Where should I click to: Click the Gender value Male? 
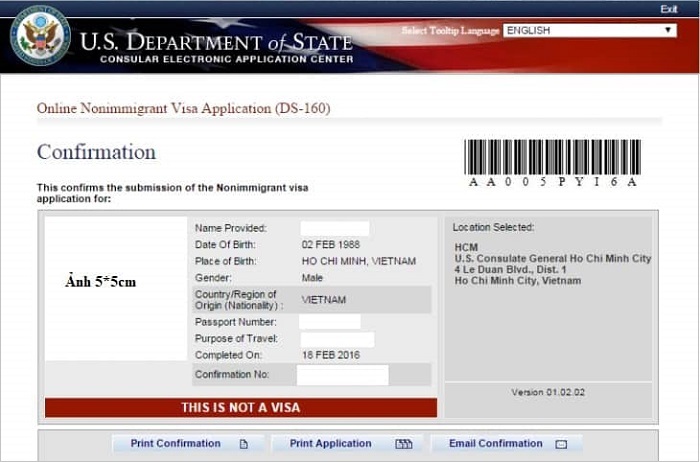point(312,278)
